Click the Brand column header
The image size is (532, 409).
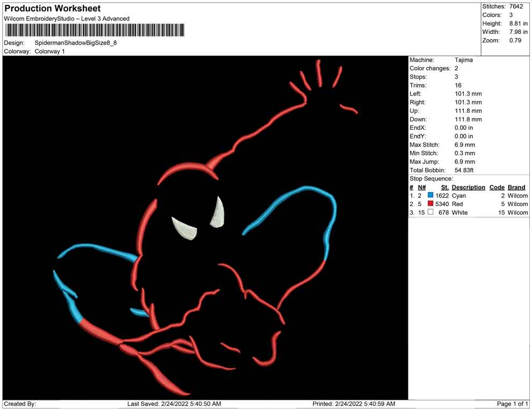(x=516, y=187)
